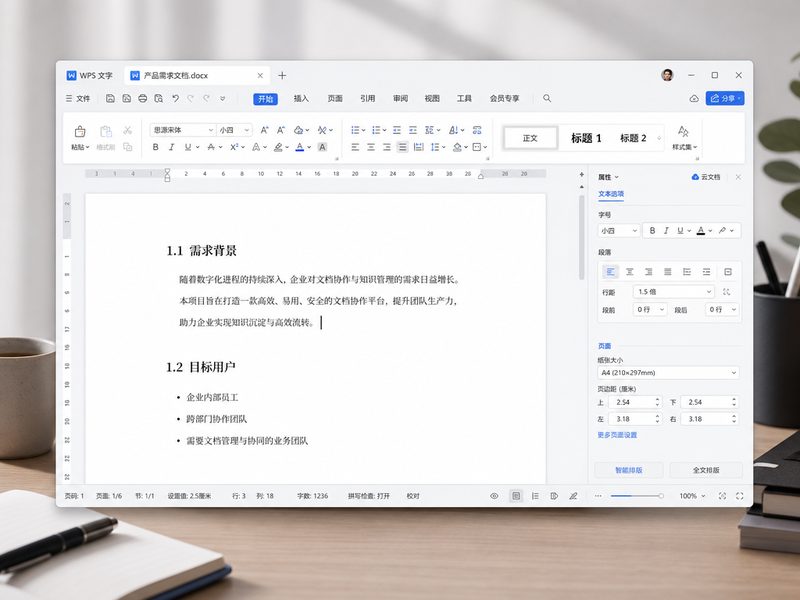Switch to the 视图 ribbon tab

click(x=432, y=98)
